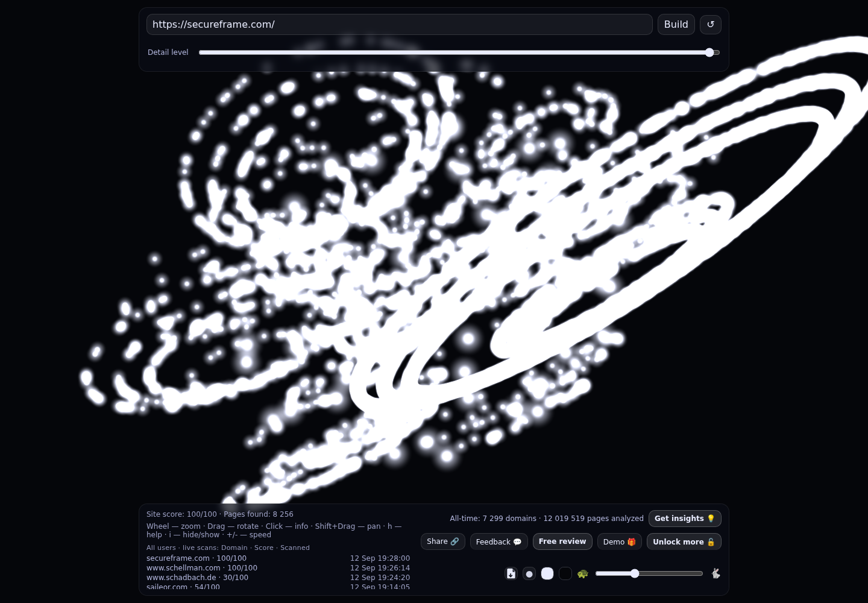Viewport: 868px width, 603px height.
Task: Click the Build button
Action: 676,25
